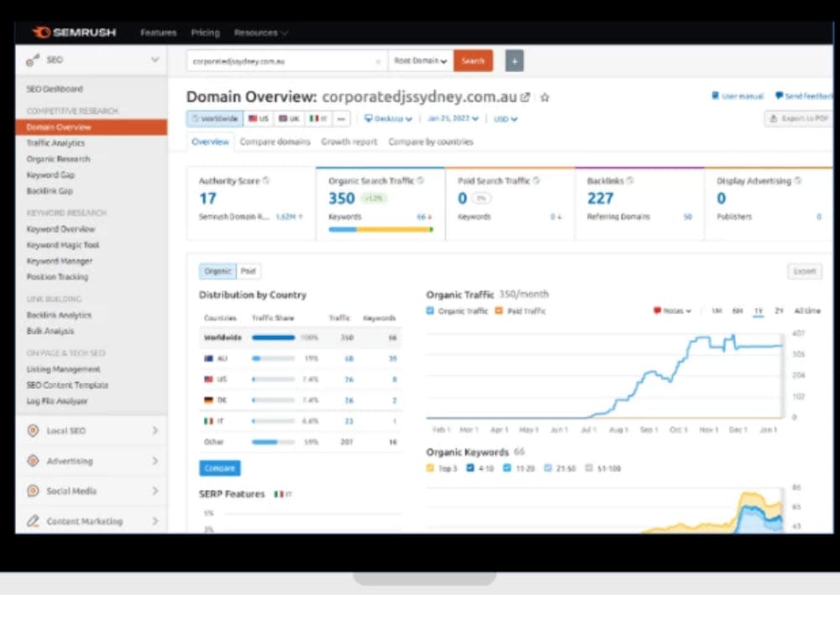The height and width of the screenshot is (630, 840).
Task: Switch to Compare domains tab
Action: [x=275, y=142]
